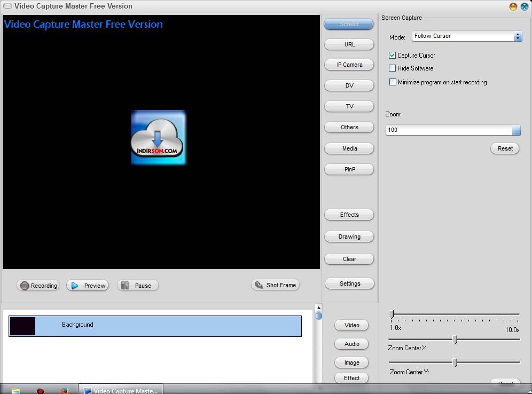
Task: Pause the capture with Pause button
Action: pos(137,286)
